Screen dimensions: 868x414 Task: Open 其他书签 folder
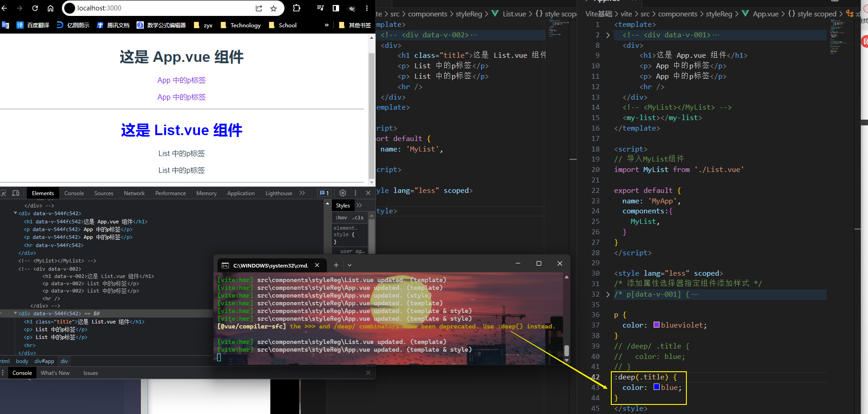point(355,25)
